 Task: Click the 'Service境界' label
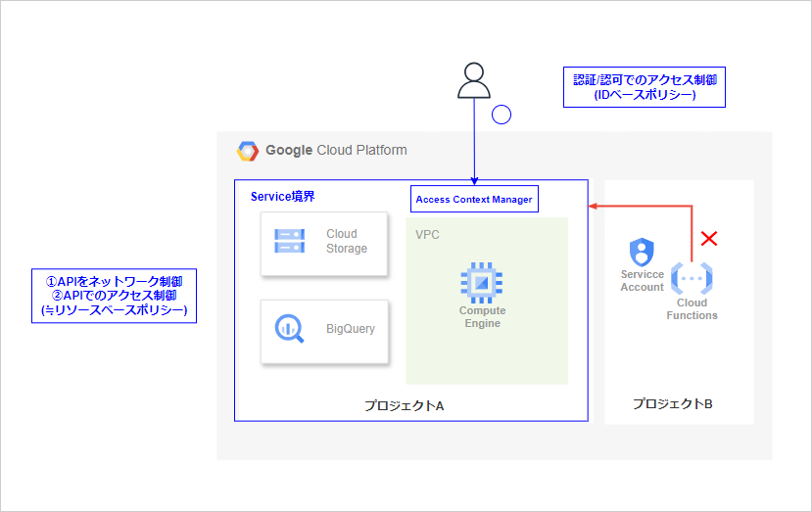tap(283, 197)
